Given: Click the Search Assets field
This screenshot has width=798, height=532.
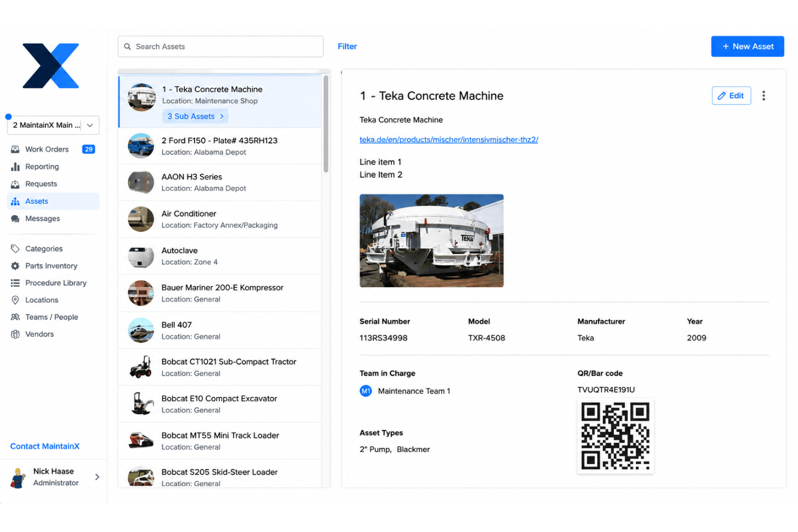Looking at the screenshot, I should click(x=221, y=46).
